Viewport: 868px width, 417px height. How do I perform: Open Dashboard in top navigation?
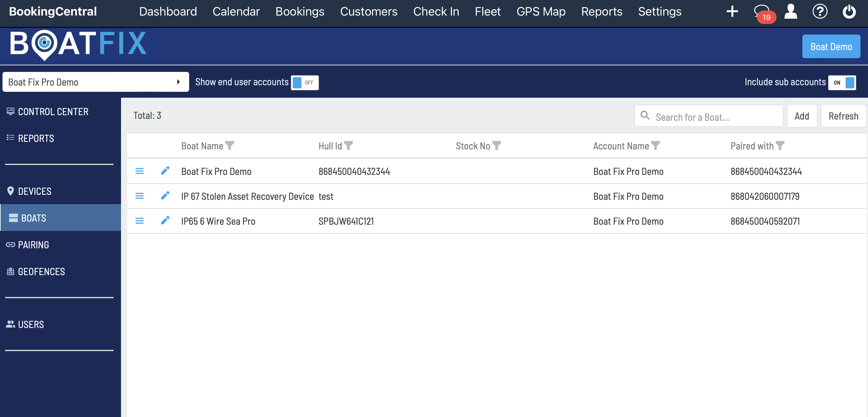click(168, 12)
